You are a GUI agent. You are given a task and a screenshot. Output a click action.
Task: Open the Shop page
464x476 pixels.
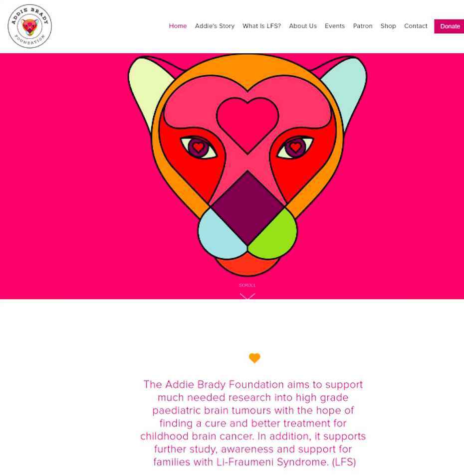coord(388,26)
